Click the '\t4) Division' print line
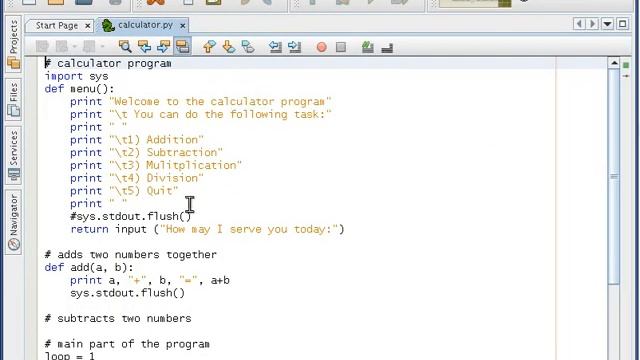This screenshot has height=360, width=640. coord(137,178)
